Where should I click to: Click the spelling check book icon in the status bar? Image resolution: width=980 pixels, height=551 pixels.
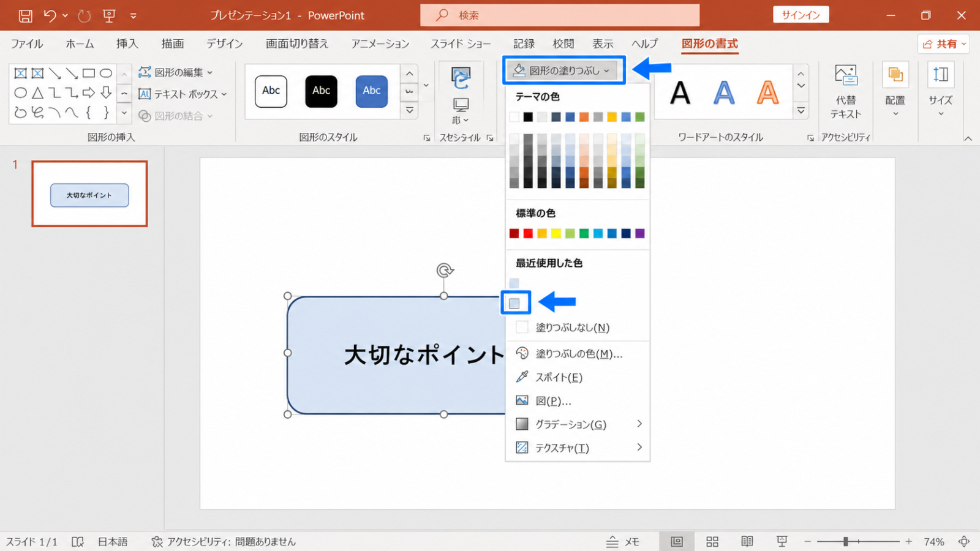click(78, 542)
